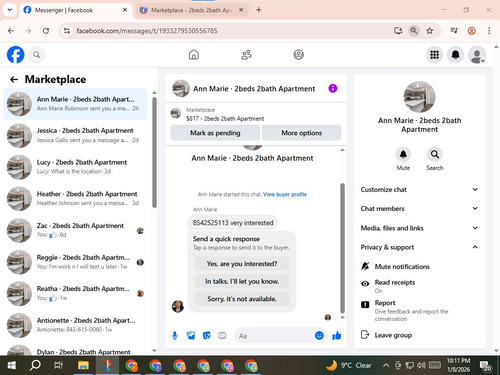Click the purple conversation info icon

333,88
